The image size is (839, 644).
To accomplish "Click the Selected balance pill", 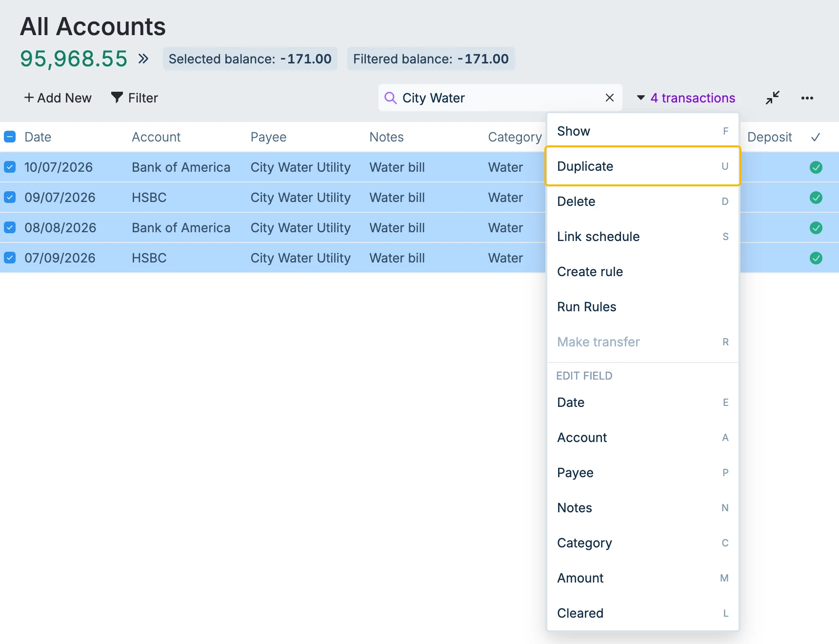I will 250,59.
